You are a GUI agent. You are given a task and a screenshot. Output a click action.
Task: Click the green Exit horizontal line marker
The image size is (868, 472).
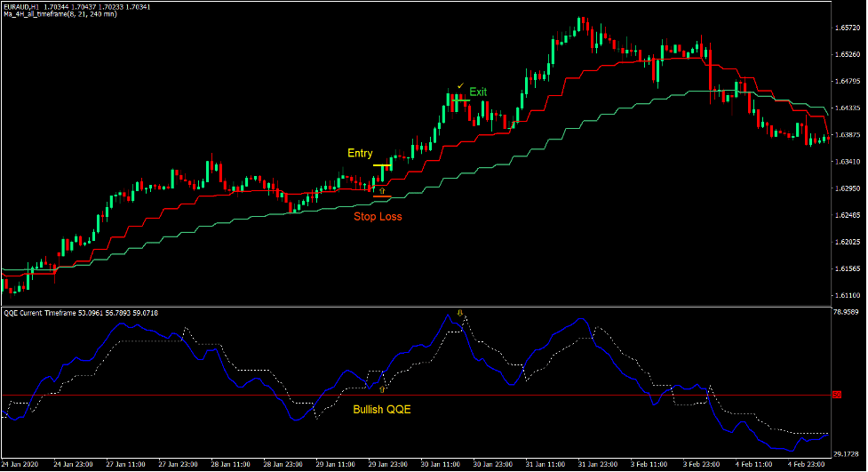[x=461, y=100]
